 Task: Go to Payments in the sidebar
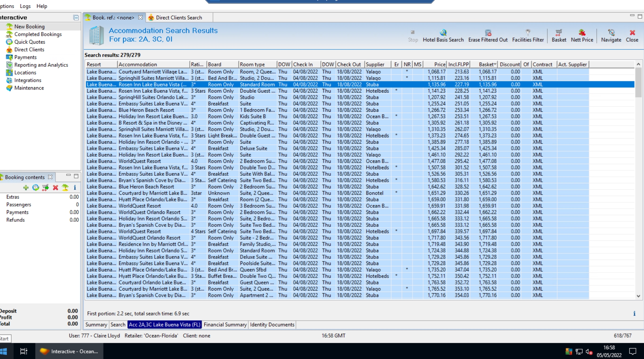25,57
